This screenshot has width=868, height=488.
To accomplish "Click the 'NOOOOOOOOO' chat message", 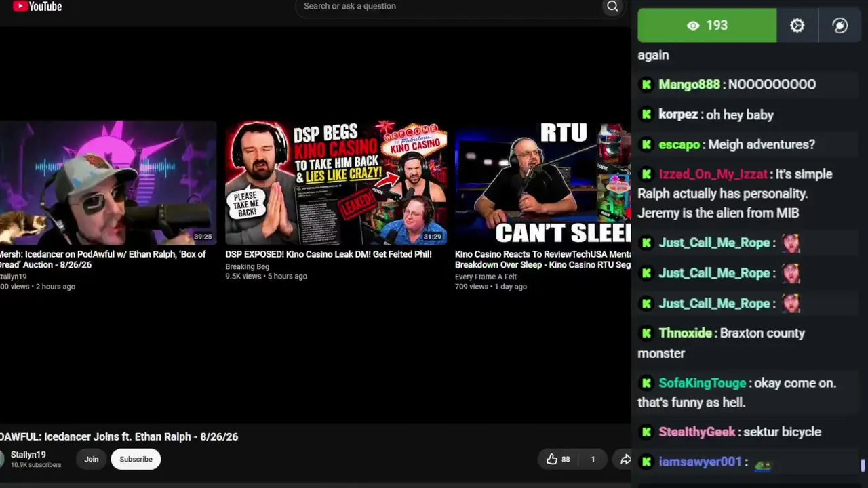I will 772,85.
